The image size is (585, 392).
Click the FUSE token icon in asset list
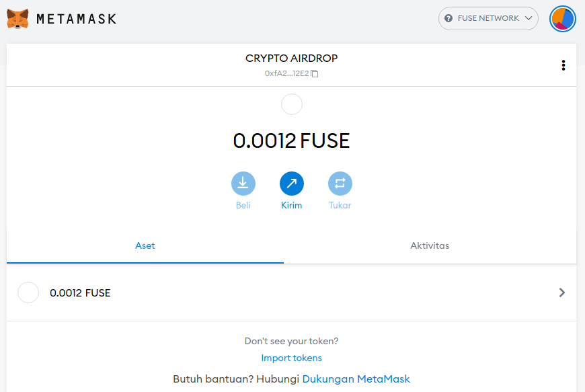tap(28, 292)
